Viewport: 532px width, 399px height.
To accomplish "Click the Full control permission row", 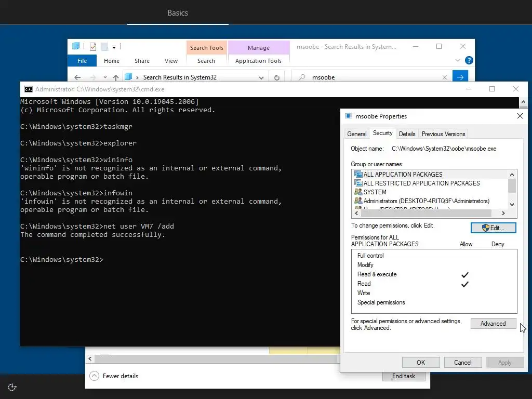I will click(434, 256).
